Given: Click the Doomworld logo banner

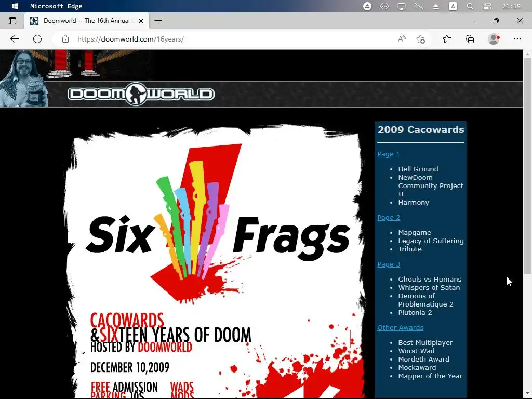Looking at the screenshot, I should [x=141, y=94].
